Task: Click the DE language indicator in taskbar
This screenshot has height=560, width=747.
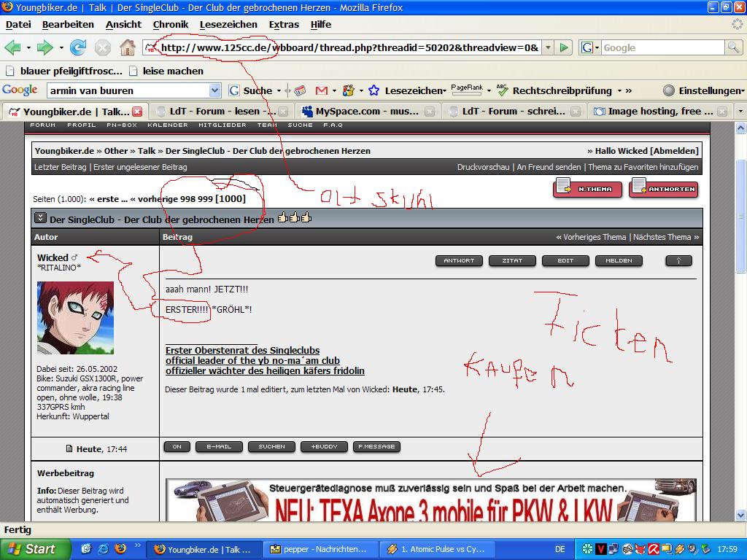Action: (560, 549)
